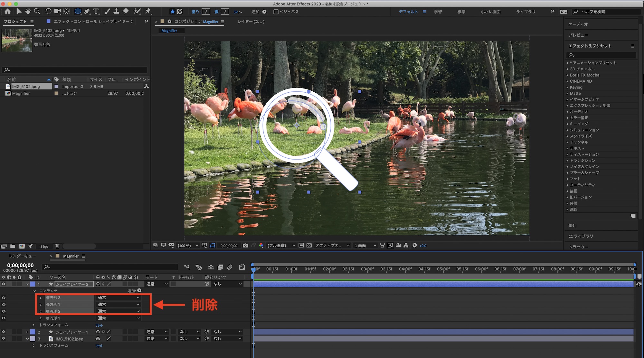Expand the Boris FX Mocha effects category

567,75
